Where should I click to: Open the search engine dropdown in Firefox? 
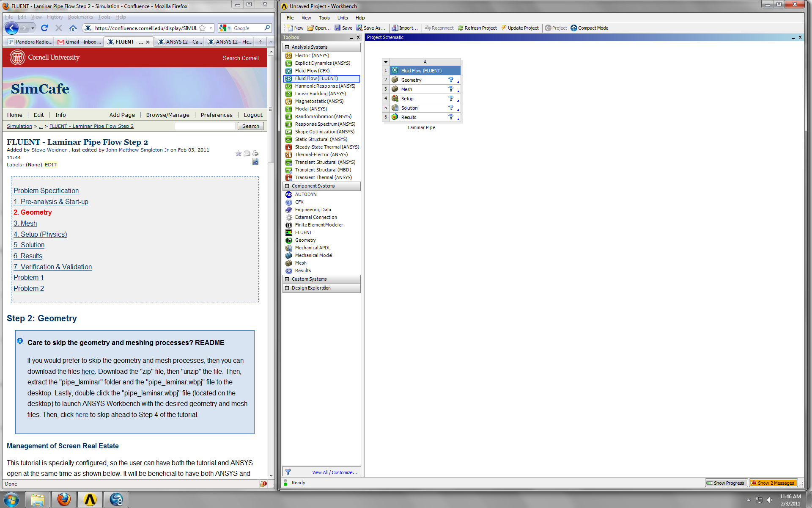click(x=229, y=28)
